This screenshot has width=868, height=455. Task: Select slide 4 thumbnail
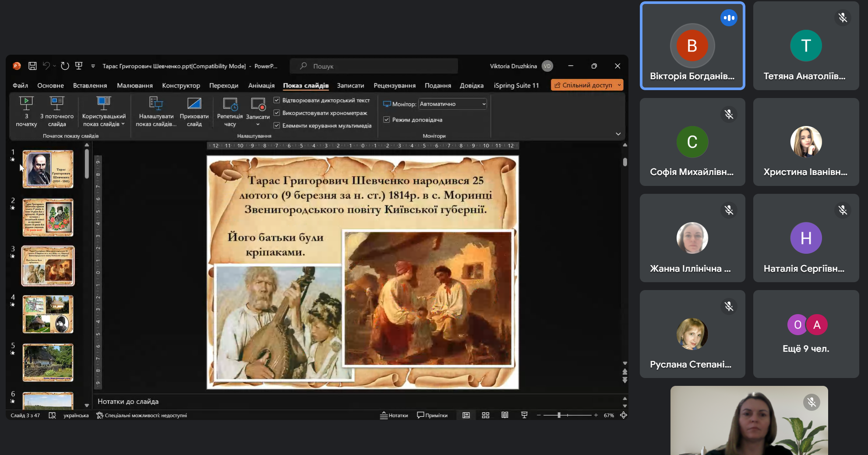48,314
